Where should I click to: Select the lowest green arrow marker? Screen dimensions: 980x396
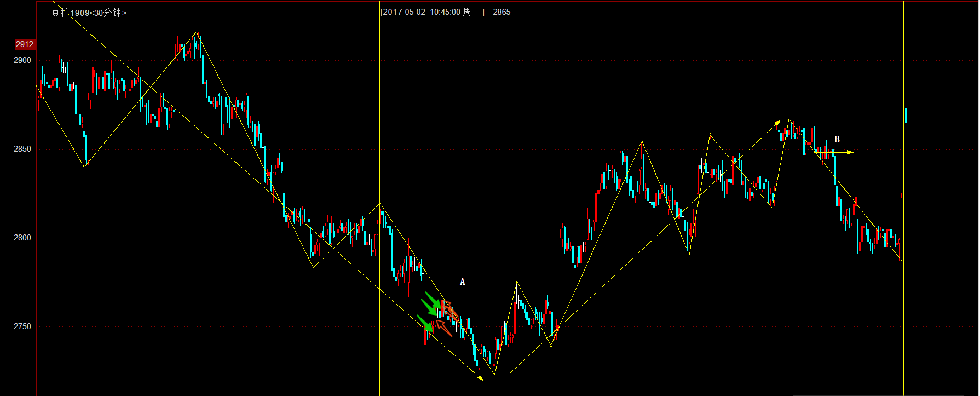click(x=425, y=323)
